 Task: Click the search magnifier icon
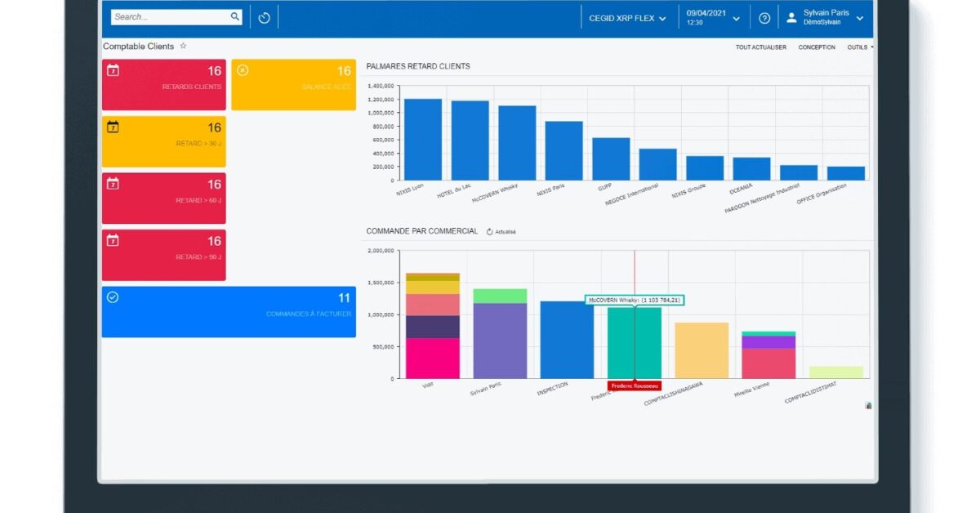[234, 16]
